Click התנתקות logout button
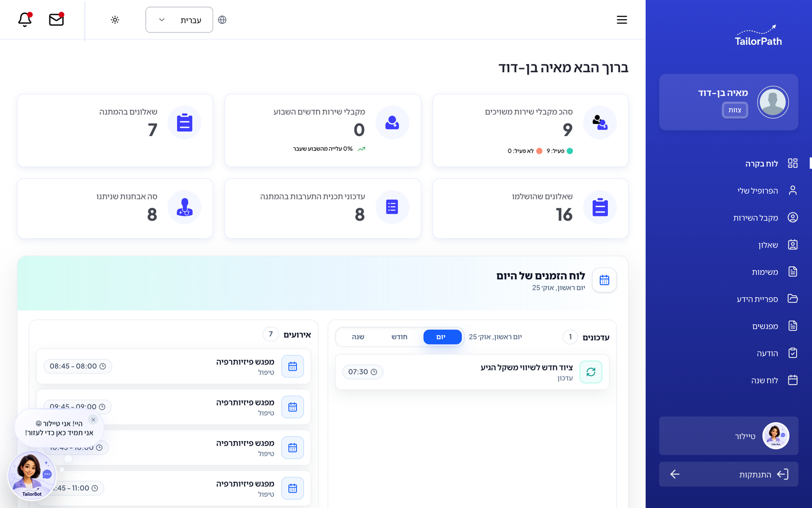 coord(729,474)
